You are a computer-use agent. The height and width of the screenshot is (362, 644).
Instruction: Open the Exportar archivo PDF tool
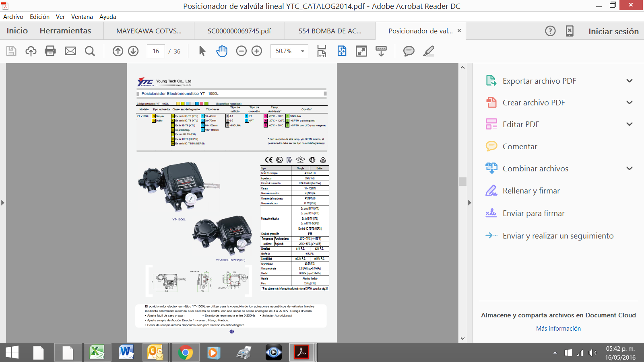pos(539,81)
